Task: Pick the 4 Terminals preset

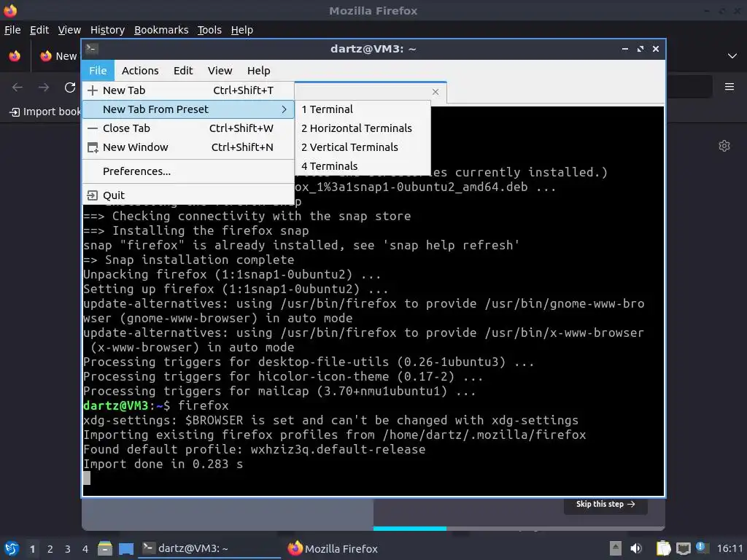Action: click(x=363, y=166)
